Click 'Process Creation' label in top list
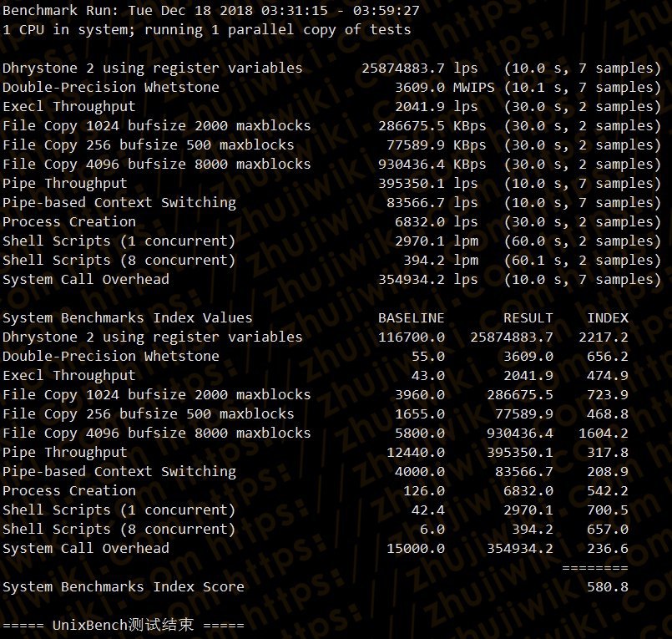The width and height of the screenshot is (672, 639). (69, 221)
